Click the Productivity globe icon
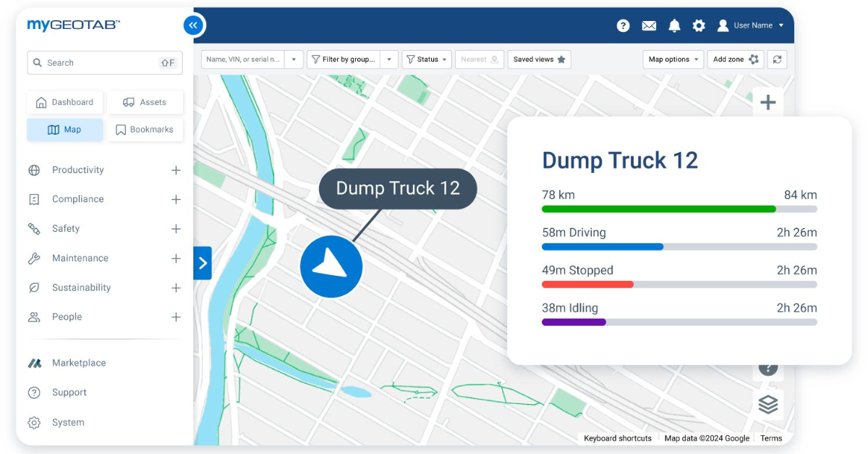The image size is (868, 454). pyautogui.click(x=34, y=170)
